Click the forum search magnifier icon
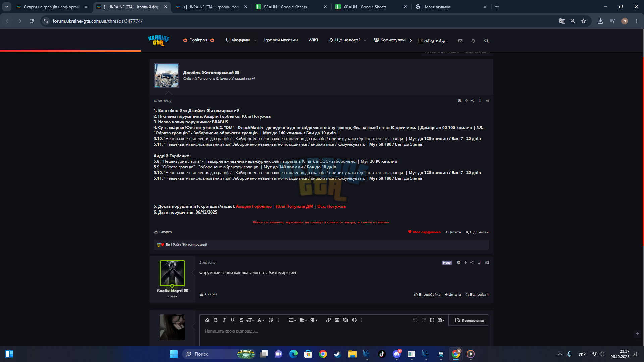The width and height of the screenshot is (644, 362). coord(486,41)
